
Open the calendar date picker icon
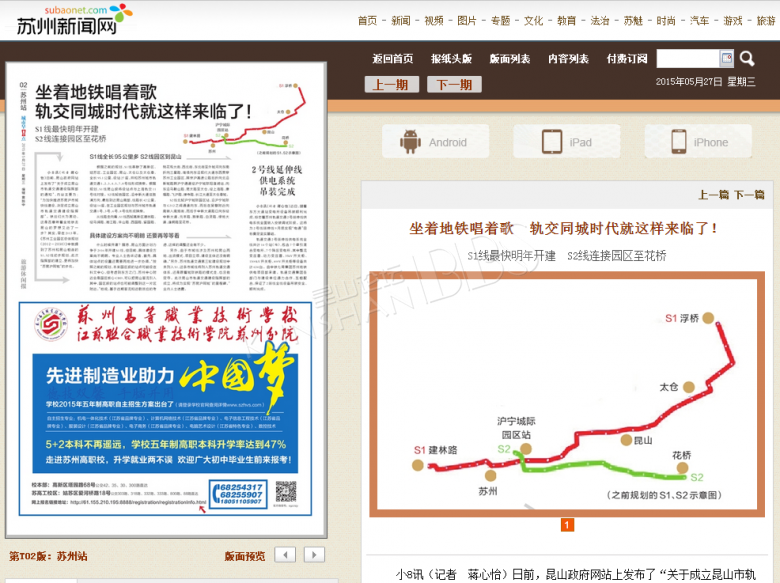pos(727,58)
